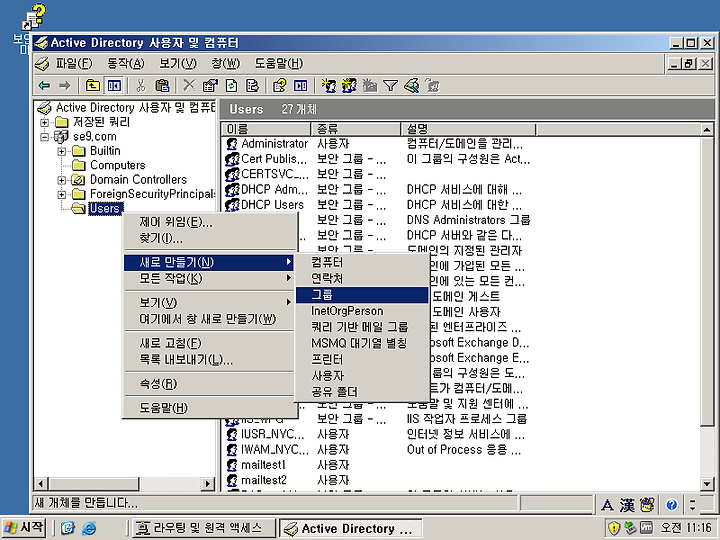The height and width of the screenshot is (540, 720).
Task: Open the 동작(A) menu
Action: pyautogui.click(x=125, y=64)
